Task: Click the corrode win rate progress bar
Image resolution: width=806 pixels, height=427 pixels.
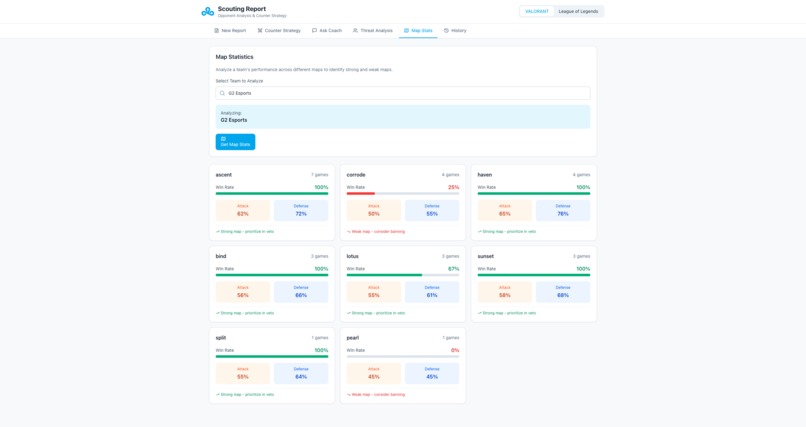Action: tap(403, 194)
